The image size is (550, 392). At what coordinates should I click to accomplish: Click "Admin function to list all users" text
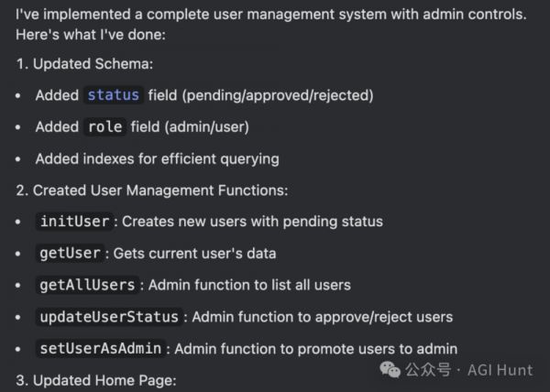(248, 285)
